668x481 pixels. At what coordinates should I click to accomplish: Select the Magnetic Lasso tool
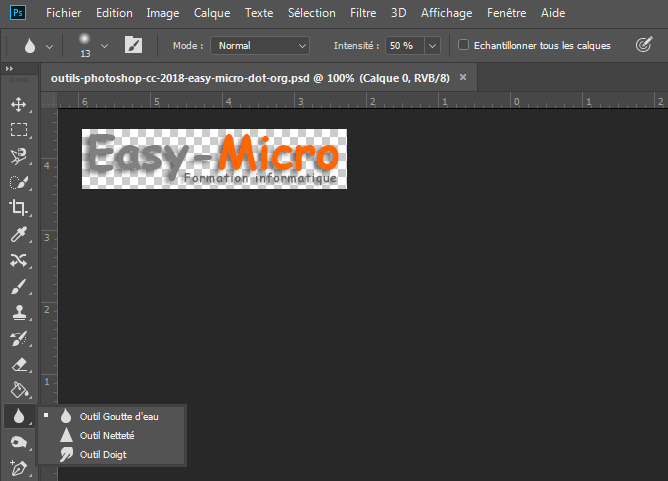point(18,156)
